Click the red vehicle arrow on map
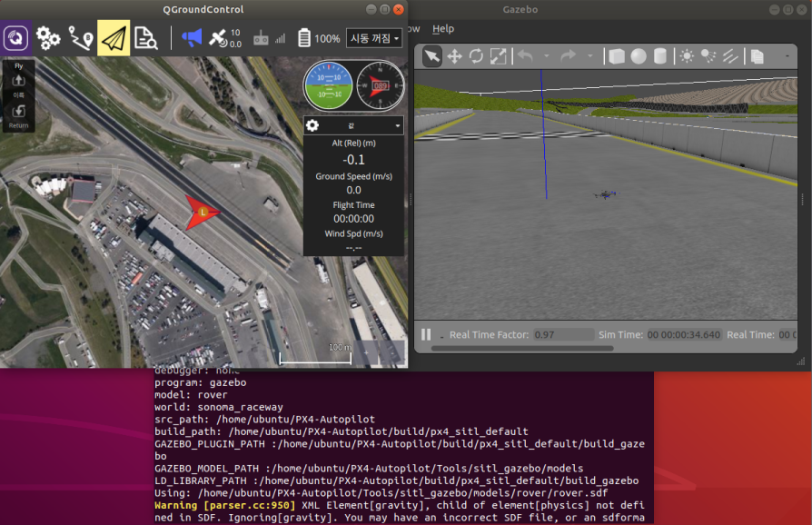 point(202,213)
